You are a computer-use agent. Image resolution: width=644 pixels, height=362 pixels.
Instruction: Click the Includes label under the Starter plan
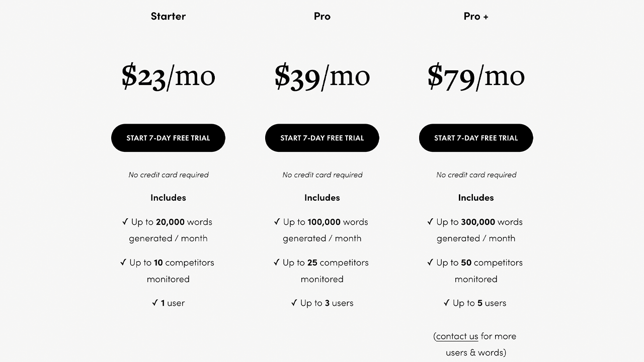click(168, 198)
